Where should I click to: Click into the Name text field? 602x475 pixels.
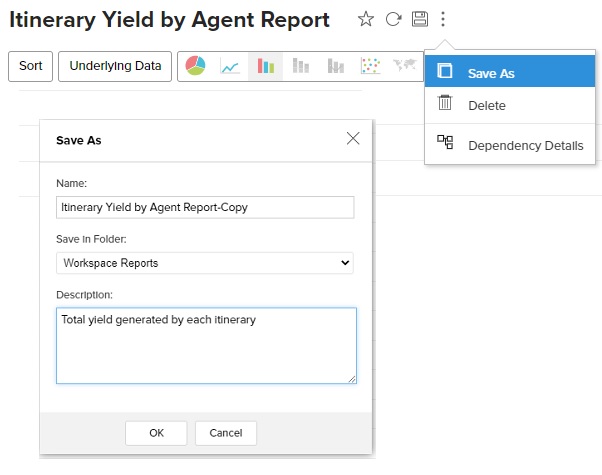pos(205,207)
